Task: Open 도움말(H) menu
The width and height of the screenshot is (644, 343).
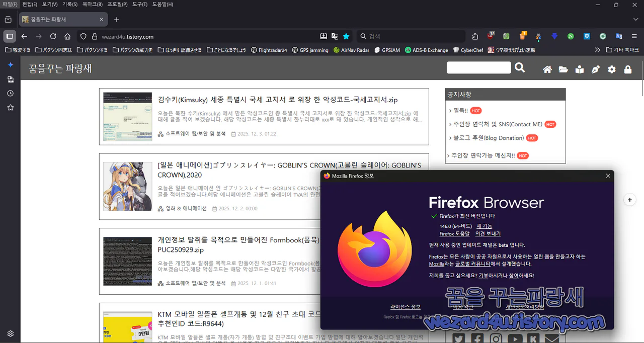Action: point(163,5)
